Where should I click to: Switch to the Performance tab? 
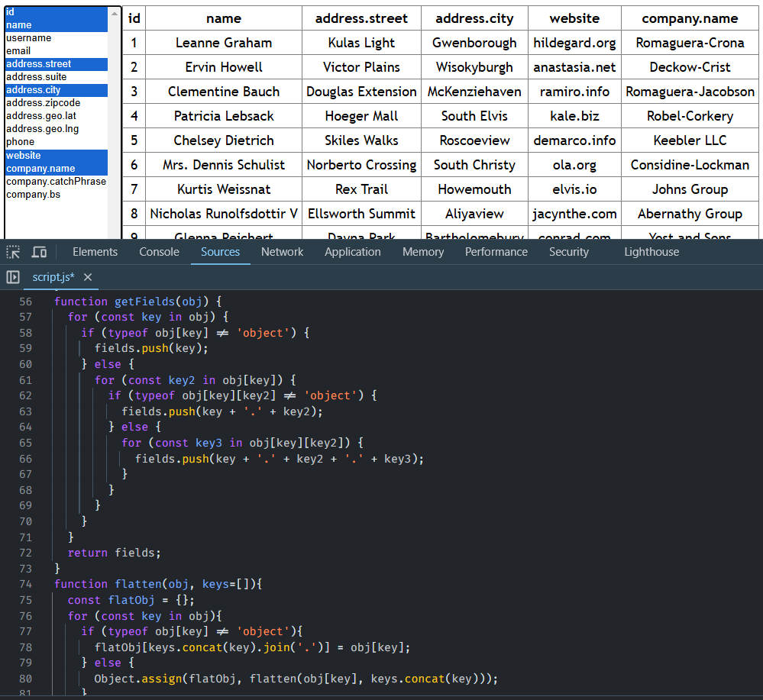496,252
